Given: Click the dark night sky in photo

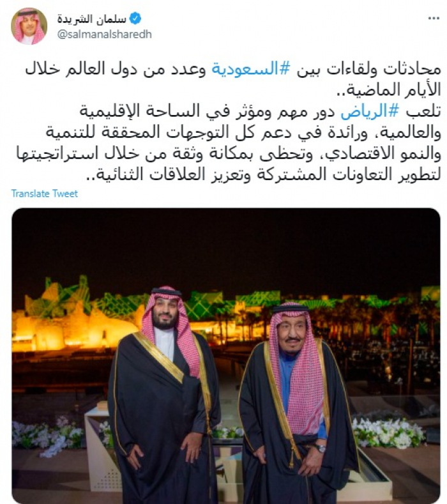Looking at the screenshot, I should click(226, 244).
